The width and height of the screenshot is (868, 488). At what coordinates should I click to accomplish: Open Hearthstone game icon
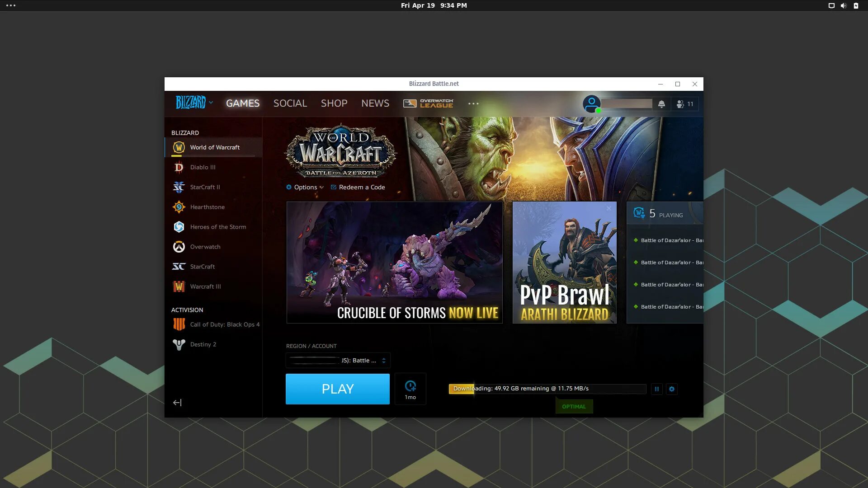tap(179, 207)
